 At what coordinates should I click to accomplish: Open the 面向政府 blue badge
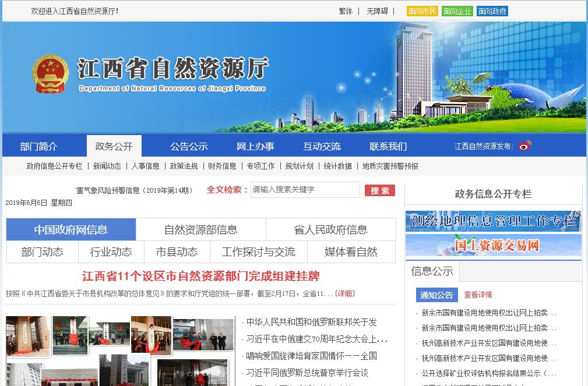pyautogui.click(x=492, y=11)
